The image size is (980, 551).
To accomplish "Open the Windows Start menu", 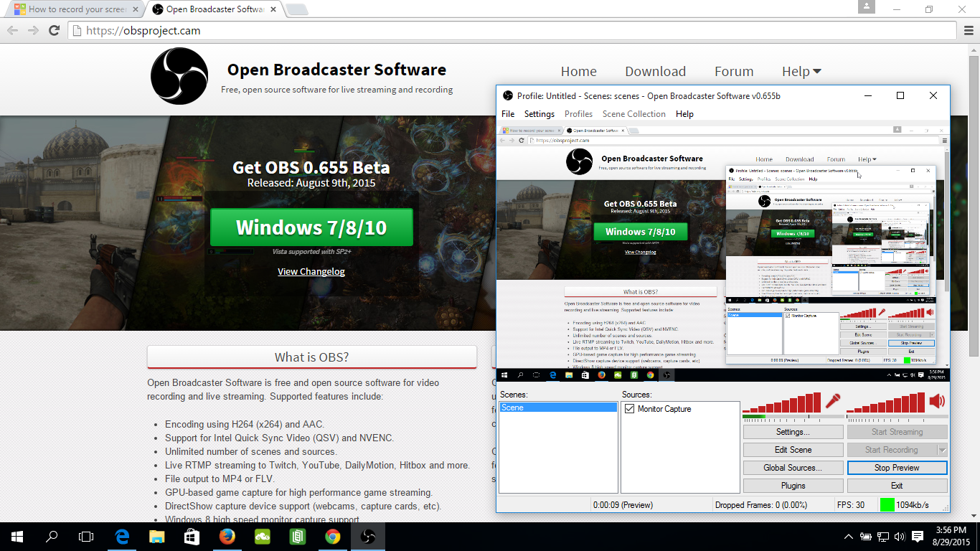I will pyautogui.click(x=17, y=536).
